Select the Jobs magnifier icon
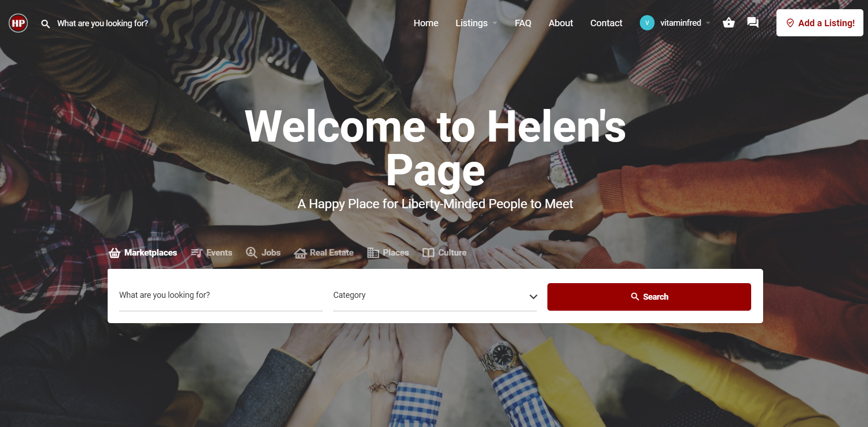 [251, 252]
